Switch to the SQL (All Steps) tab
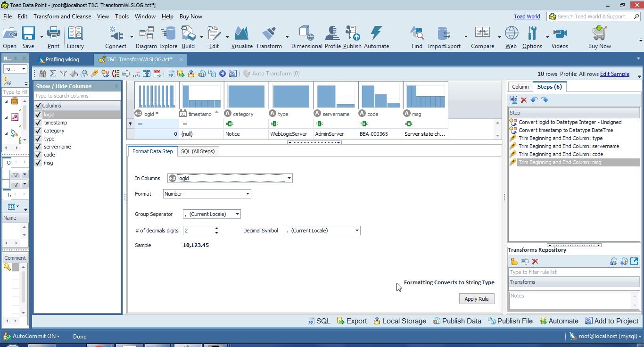The height and width of the screenshot is (347, 644). click(x=198, y=151)
